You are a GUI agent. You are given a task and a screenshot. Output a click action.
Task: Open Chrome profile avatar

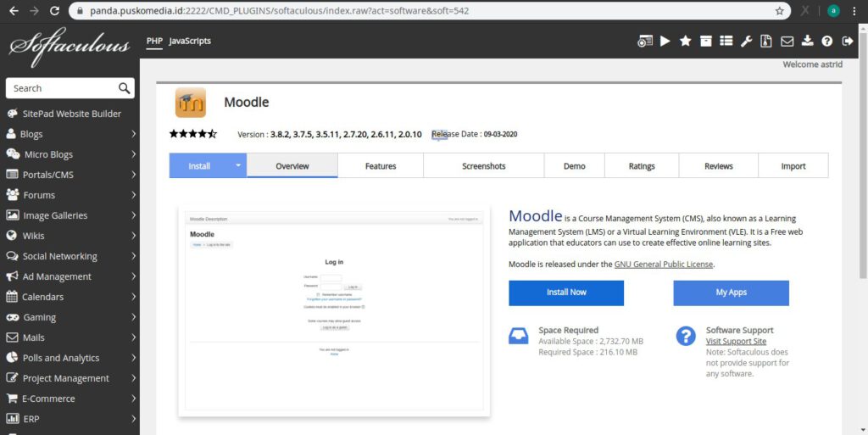click(833, 10)
